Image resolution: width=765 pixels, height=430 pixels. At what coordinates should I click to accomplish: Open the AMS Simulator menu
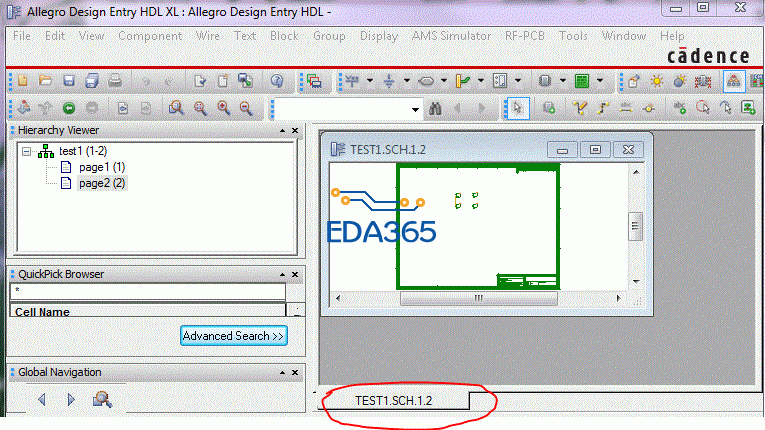pyautogui.click(x=451, y=36)
